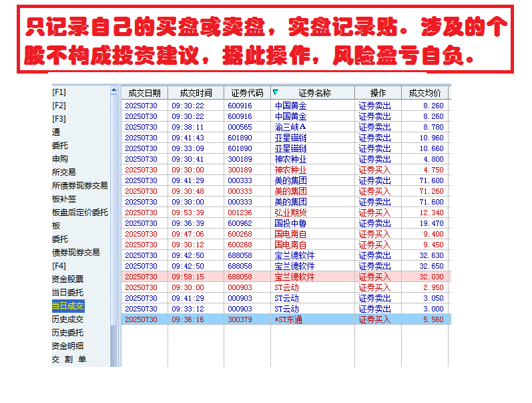
Task: Click the sort arrow in 证券名称 header
Action: pos(276,92)
